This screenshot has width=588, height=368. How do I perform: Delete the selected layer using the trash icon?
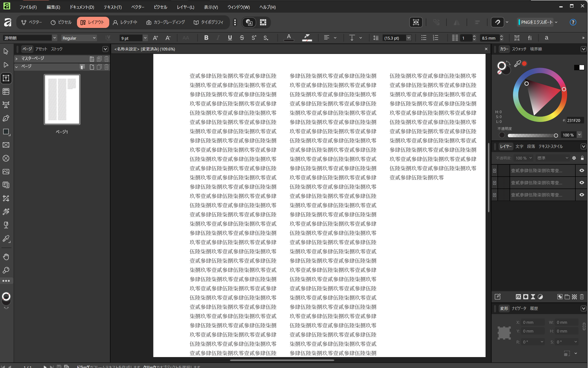(x=582, y=297)
